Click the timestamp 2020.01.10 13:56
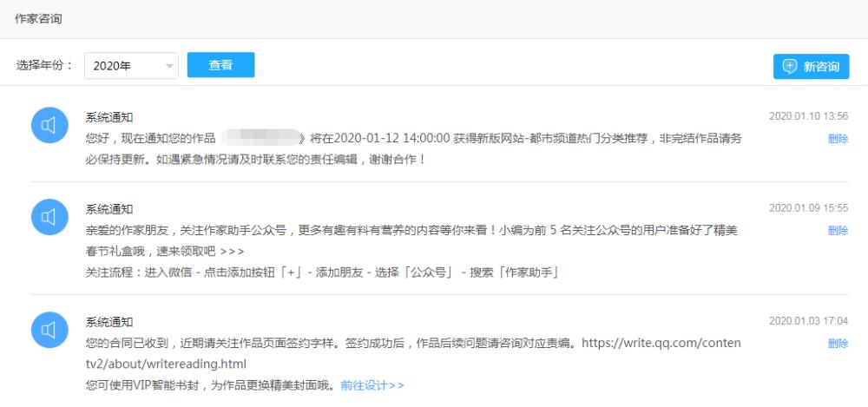Viewport: 868px width, 407px height. point(808,116)
